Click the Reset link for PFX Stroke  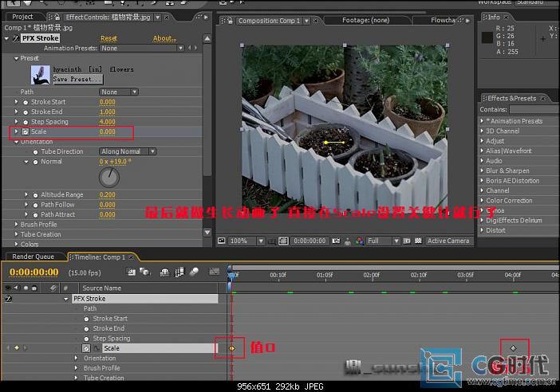coord(108,38)
